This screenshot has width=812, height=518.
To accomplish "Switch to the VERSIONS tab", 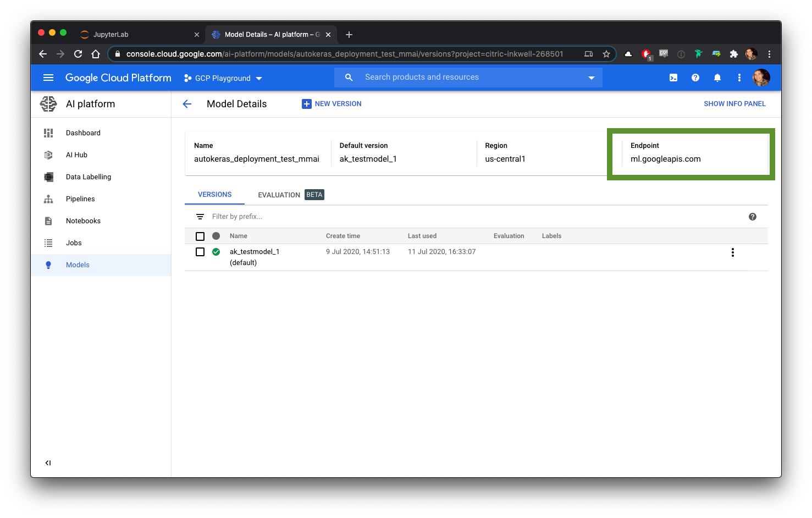I will point(215,195).
